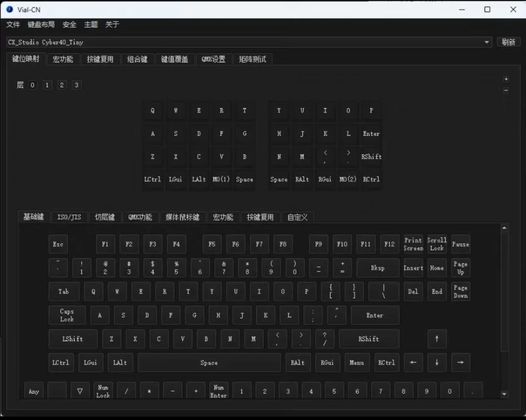This screenshot has height=420, width=526.
Task: Select the MO(1) key on layout
Action: click(x=221, y=180)
